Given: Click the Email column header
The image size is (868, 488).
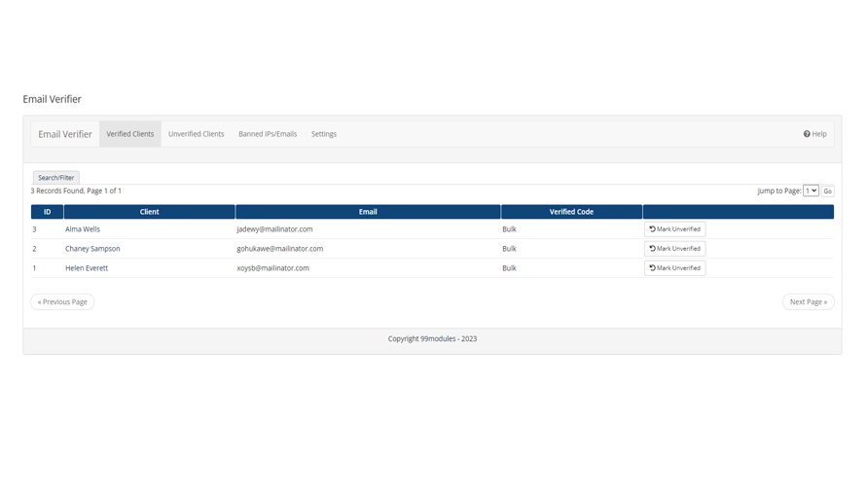Looking at the screenshot, I should 368,212.
